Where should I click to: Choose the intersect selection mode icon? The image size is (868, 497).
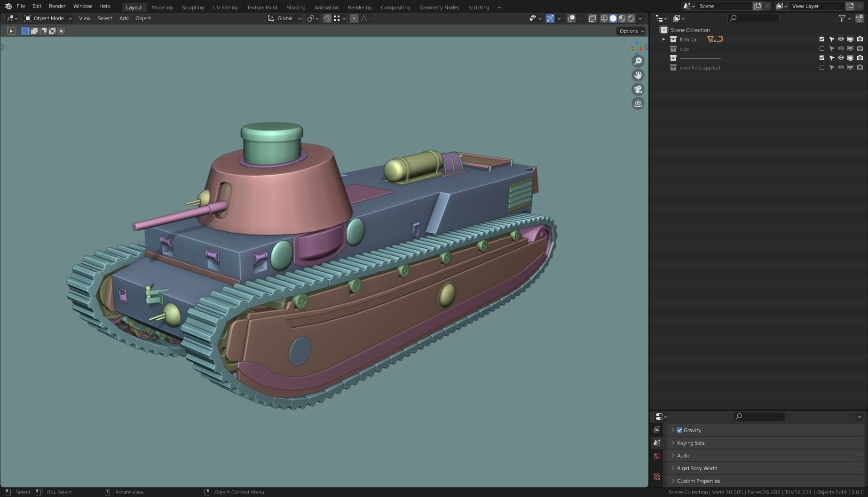coord(61,31)
